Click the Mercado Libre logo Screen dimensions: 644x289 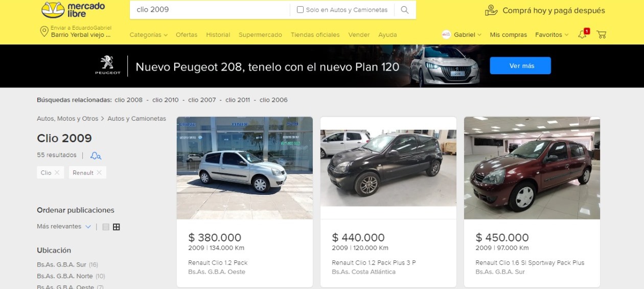(x=73, y=10)
